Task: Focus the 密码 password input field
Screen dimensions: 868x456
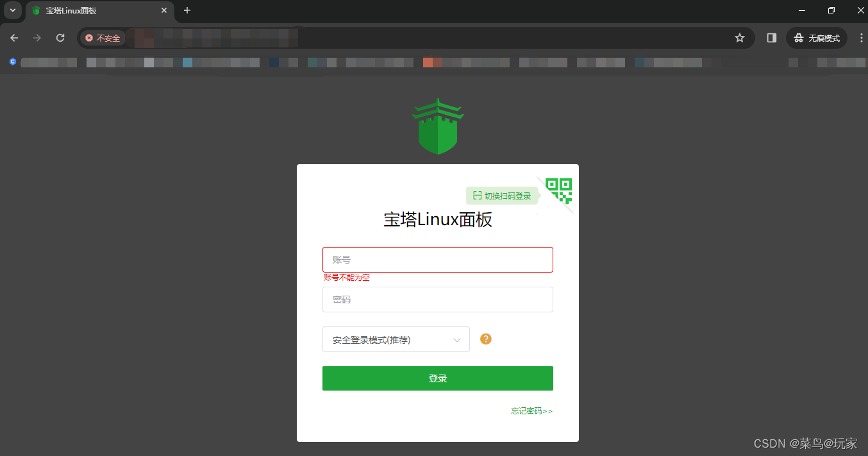Action: coord(438,300)
